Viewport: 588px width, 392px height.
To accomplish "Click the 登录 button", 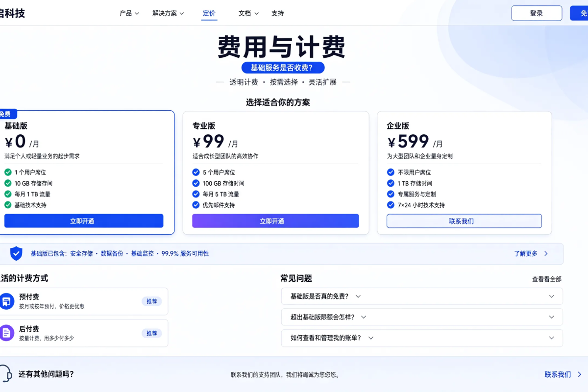I will 537,13.
